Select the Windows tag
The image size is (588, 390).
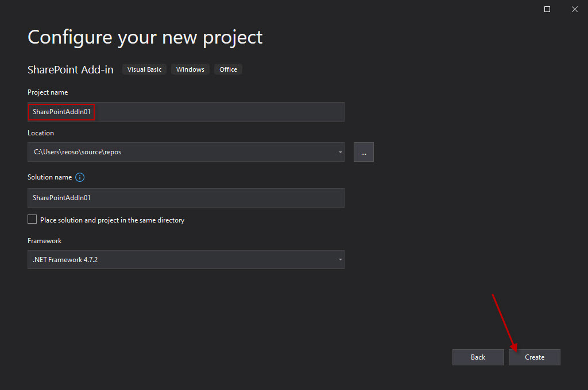(x=190, y=69)
